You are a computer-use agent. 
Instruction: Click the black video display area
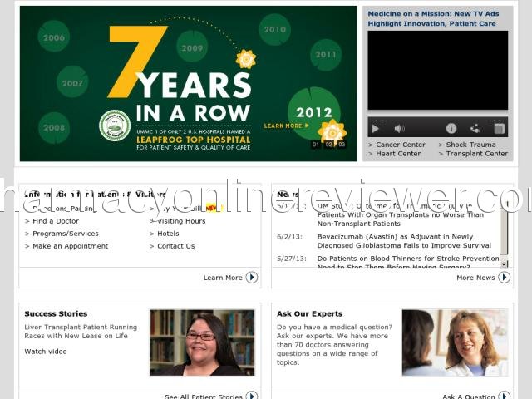438,70
